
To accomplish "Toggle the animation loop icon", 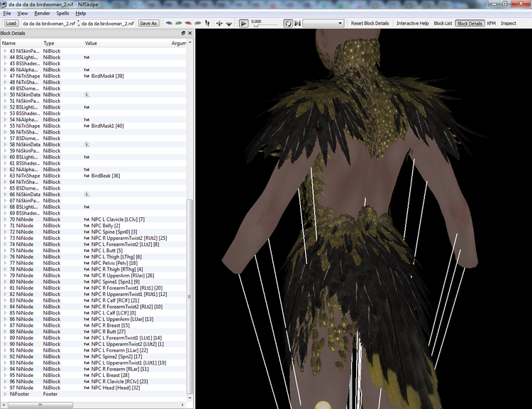I will pyautogui.click(x=288, y=23).
